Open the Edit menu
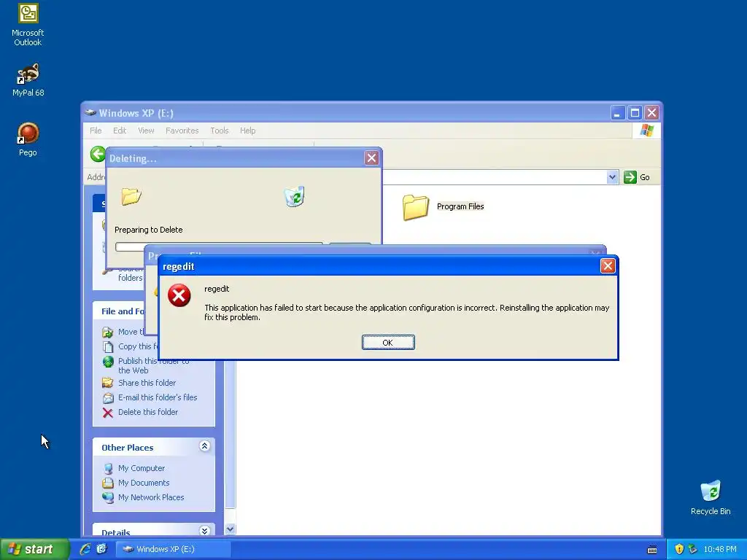The width and height of the screenshot is (747, 560). coord(120,131)
